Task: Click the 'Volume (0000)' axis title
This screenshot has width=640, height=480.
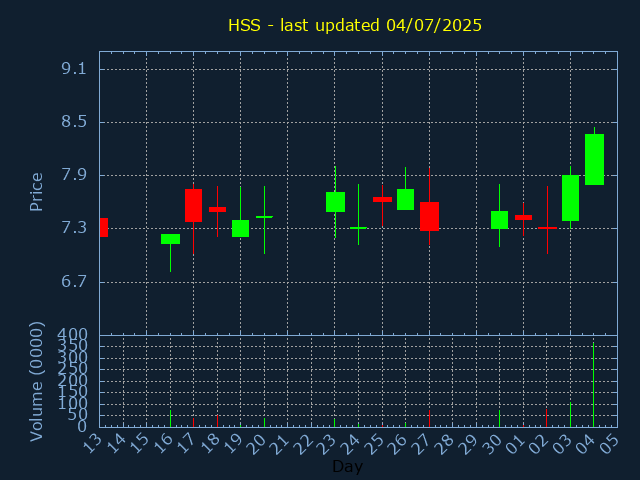Action: (x=36, y=382)
